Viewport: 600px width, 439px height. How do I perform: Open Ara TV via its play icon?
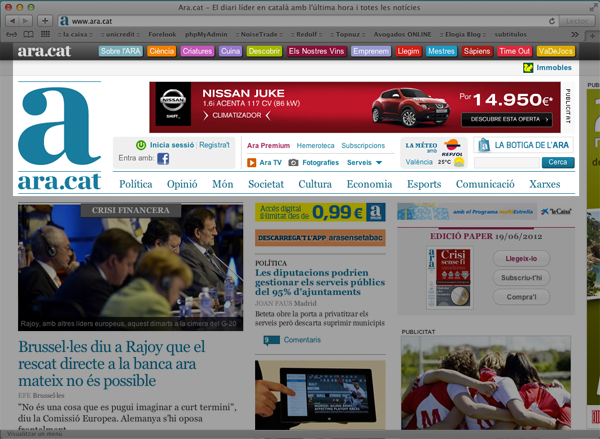point(250,162)
